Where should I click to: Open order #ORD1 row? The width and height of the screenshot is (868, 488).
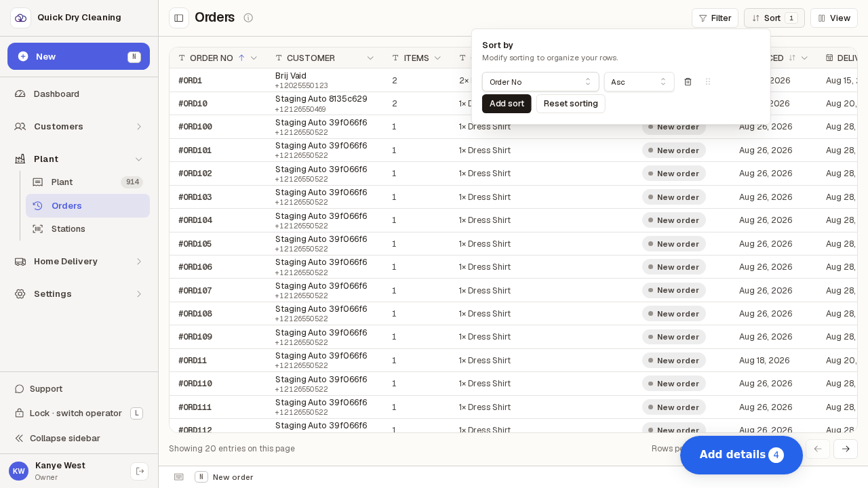[513, 81]
